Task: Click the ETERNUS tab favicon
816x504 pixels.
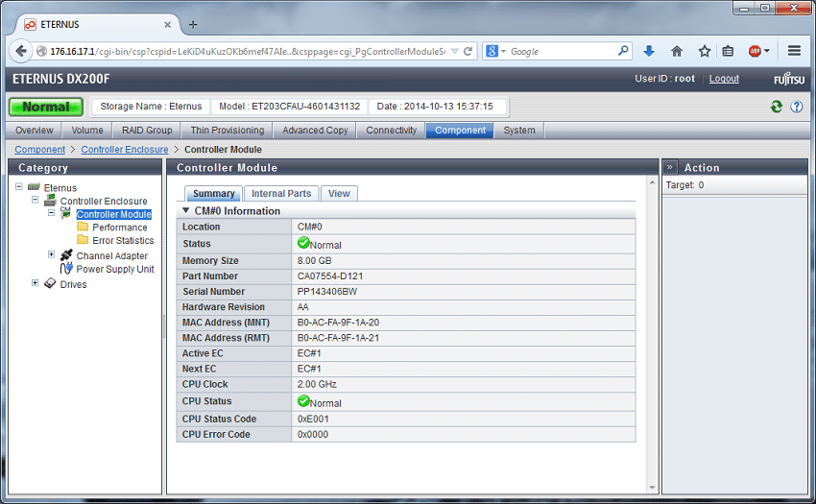Action: (x=30, y=24)
